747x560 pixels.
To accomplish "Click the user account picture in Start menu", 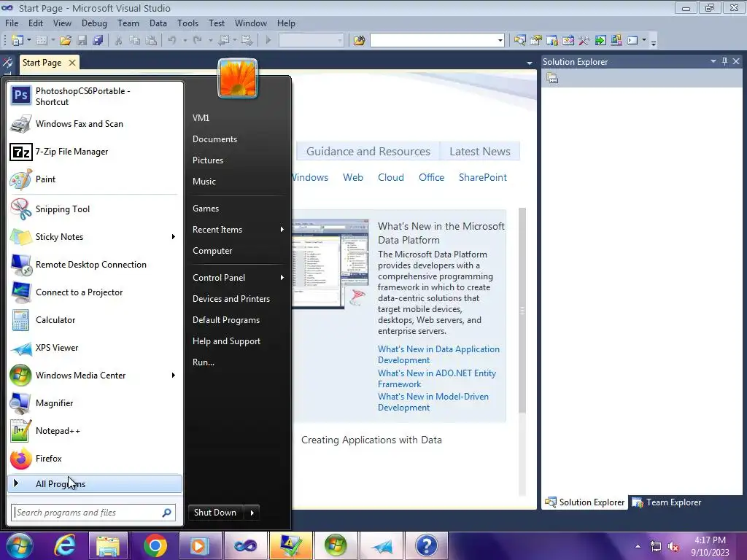I will click(x=238, y=78).
